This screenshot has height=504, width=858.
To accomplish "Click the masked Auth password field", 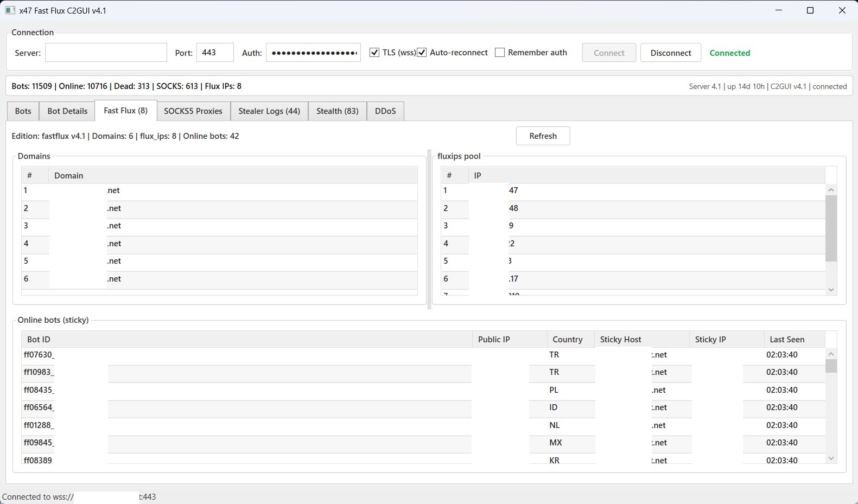I will point(313,53).
